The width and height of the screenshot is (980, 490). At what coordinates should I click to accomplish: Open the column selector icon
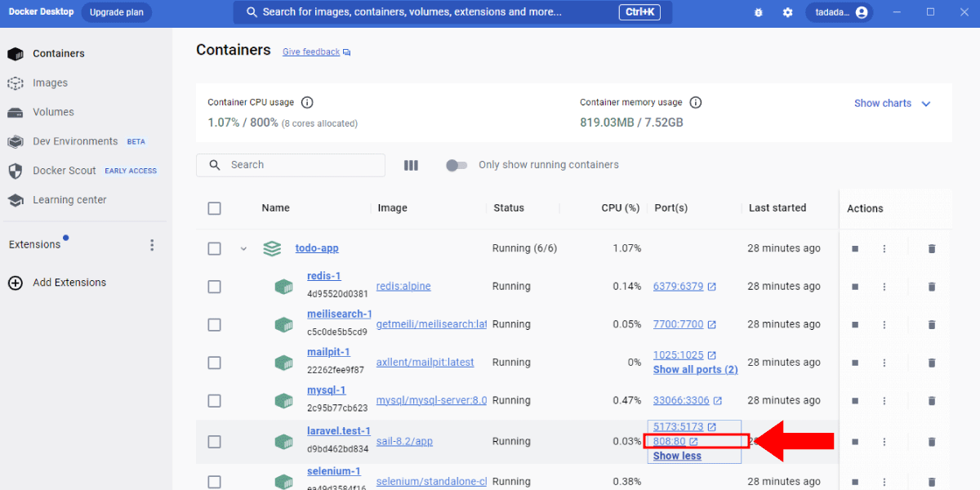click(411, 165)
